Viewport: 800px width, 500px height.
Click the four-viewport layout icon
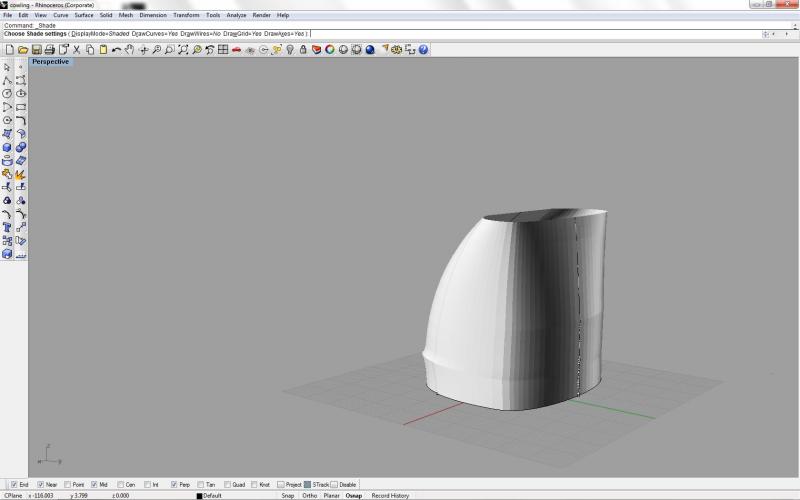(223, 49)
